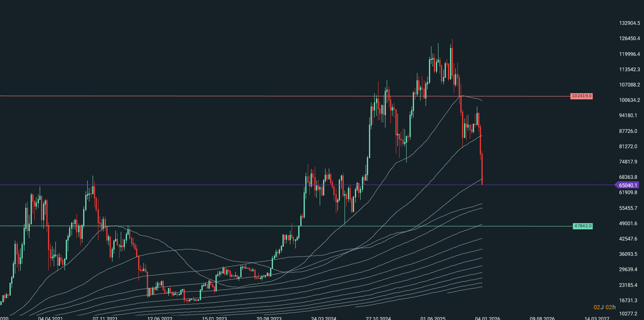Click the 12.06.2022 date on time axis
Screen dimensions: 644x320
click(x=160, y=318)
